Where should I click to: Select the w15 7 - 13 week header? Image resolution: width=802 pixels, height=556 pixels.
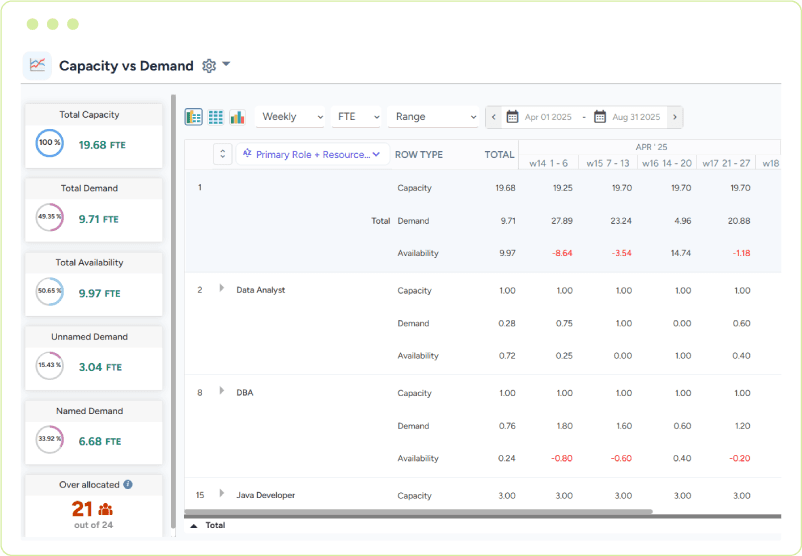tap(608, 163)
